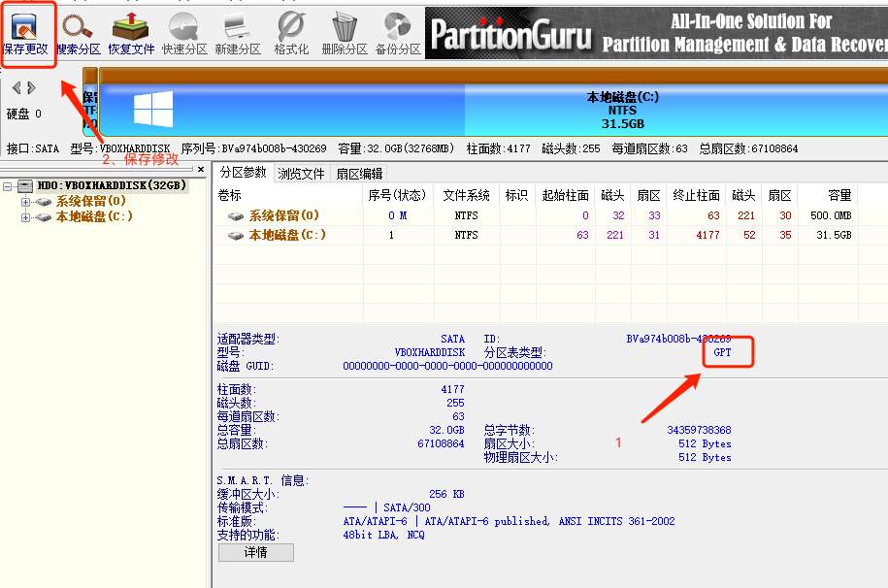888x588 pixels.
Task: Select 系统保留(0) in the disk tree
Action: tap(90, 201)
